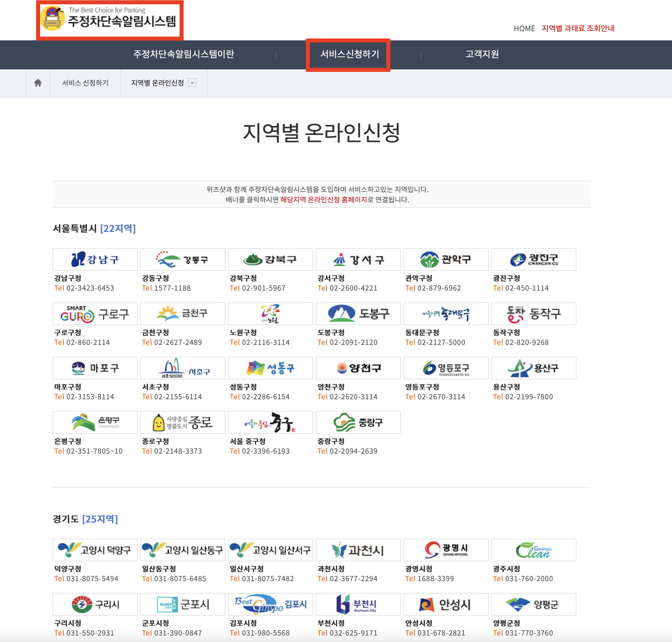
Task: Open the 지역별 과태료 조회안내 link
Action: click(x=578, y=29)
